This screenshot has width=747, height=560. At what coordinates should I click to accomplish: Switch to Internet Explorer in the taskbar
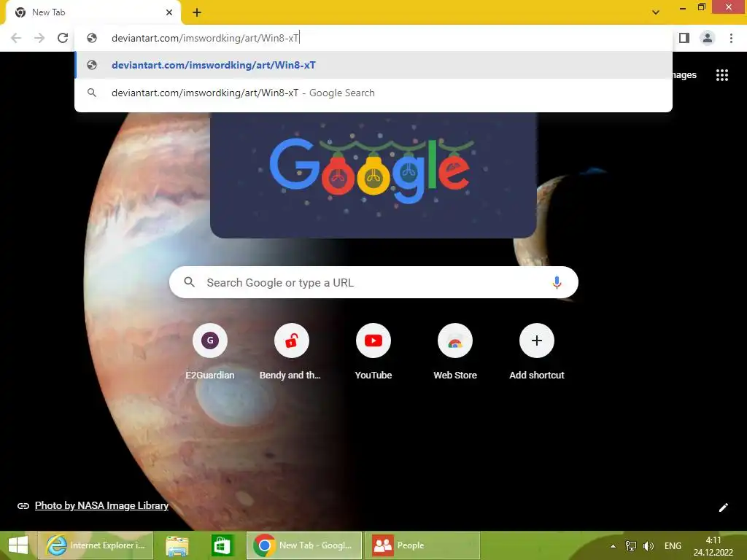96,545
